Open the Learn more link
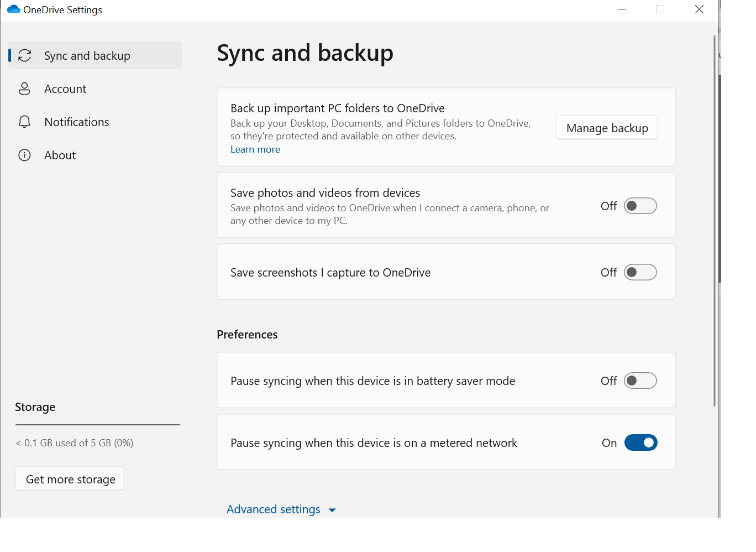The image size is (756, 552). click(x=255, y=149)
